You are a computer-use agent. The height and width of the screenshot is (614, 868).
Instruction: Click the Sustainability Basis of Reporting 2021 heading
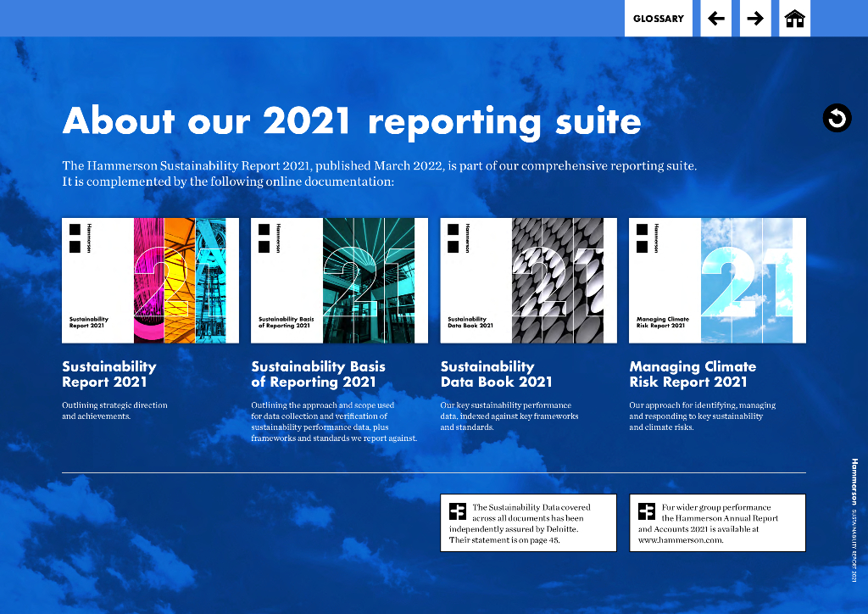[x=318, y=374]
